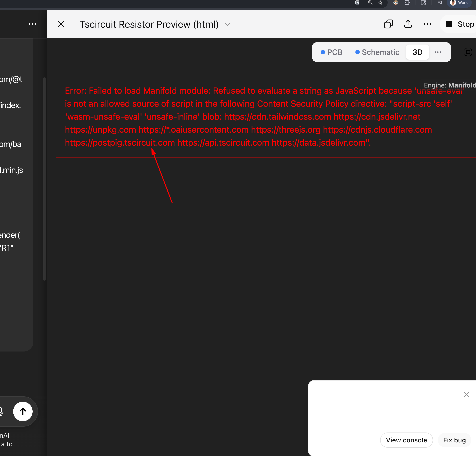Image resolution: width=476 pixels, height=456 pixels.
Task: Bookmark this page with the star icon
Action: (x=380, y=3)
